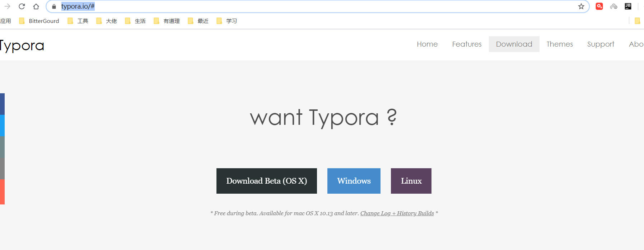Open Features nav item
This screenshot has width=644, height=250.
click(x=467, y=44)
